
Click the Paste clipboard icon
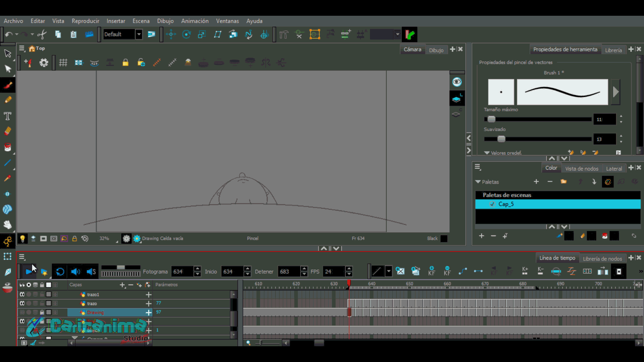[73, 34]
